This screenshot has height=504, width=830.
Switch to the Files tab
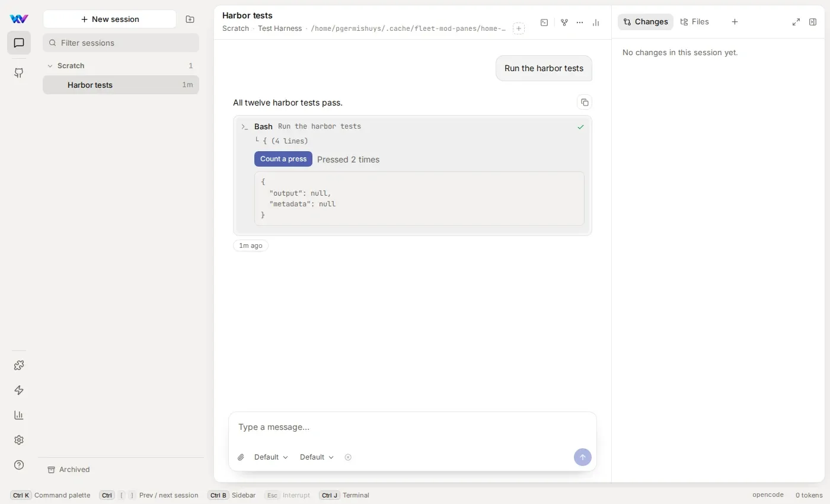click(x=694, y=22)
